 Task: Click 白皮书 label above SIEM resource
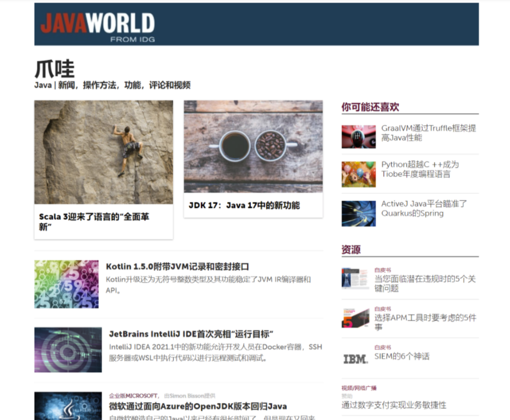[382, 347]
